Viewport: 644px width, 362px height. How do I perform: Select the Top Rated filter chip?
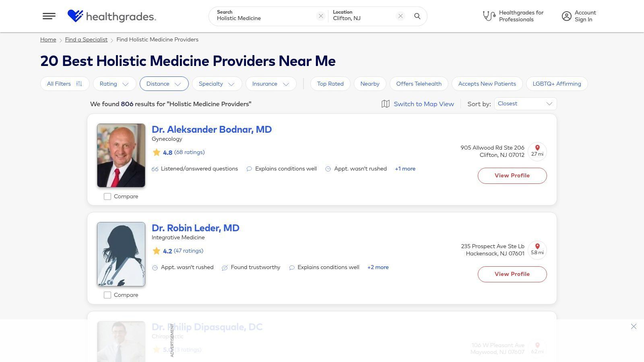[x=330, y=84]
